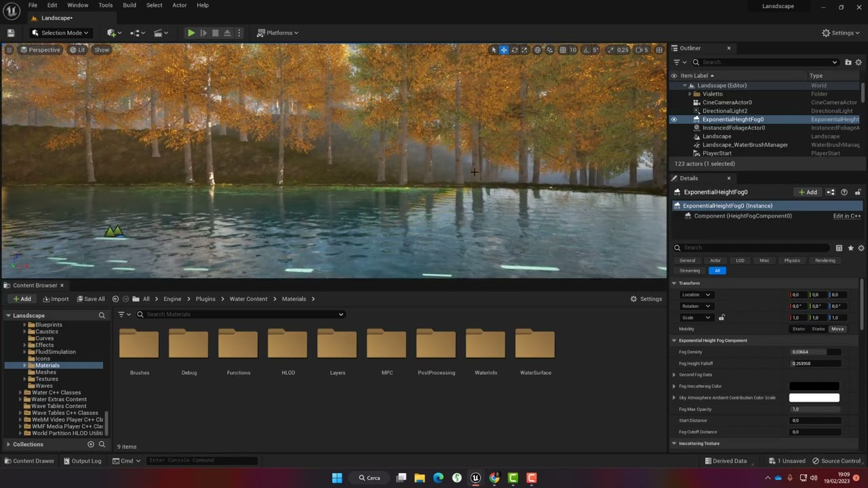Open play options three-dots menu
Viewport: 868px width, 488px height.
239,33
